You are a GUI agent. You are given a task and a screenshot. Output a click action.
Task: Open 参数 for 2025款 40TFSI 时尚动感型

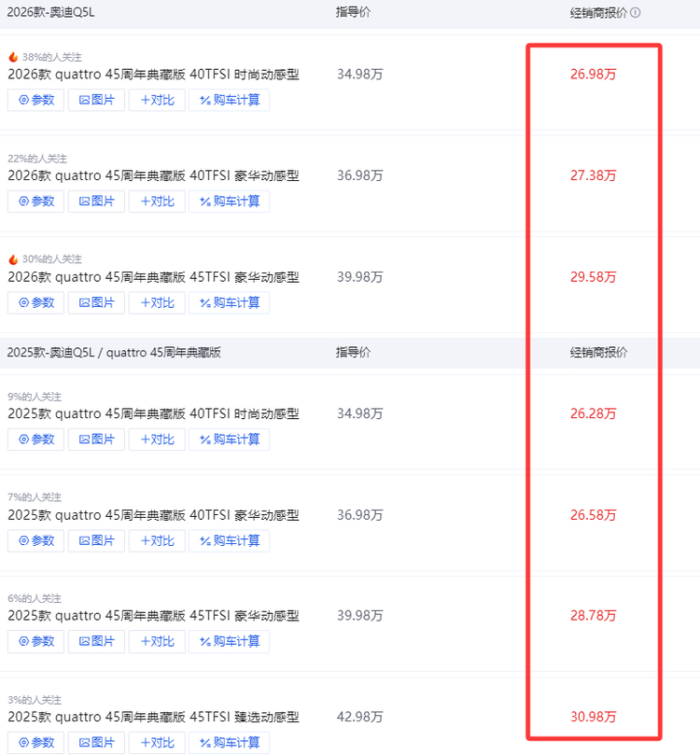coord(36,439)
